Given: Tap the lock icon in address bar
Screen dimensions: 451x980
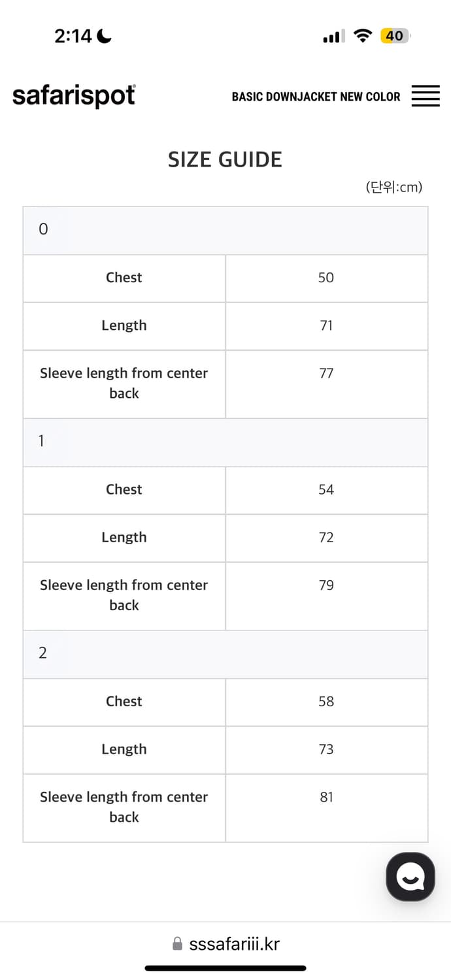Looking at the screenshot, I should pyautogui.click(x=177, y=944).
